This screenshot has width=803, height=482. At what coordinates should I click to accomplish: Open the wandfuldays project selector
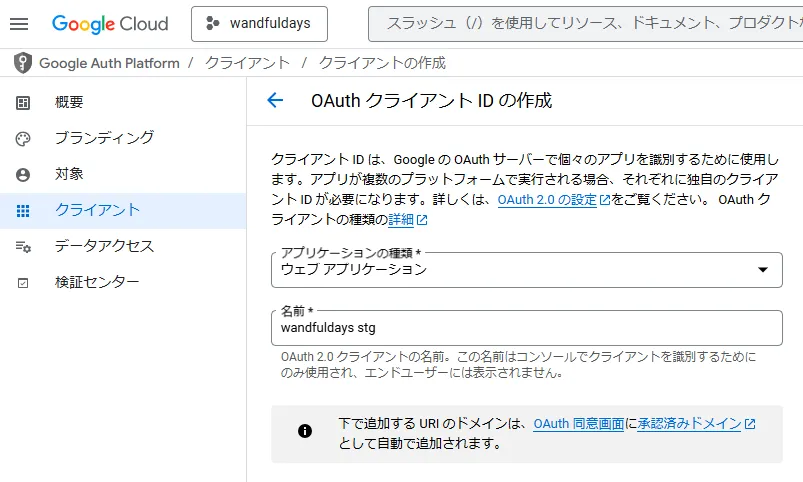(259, 24)
